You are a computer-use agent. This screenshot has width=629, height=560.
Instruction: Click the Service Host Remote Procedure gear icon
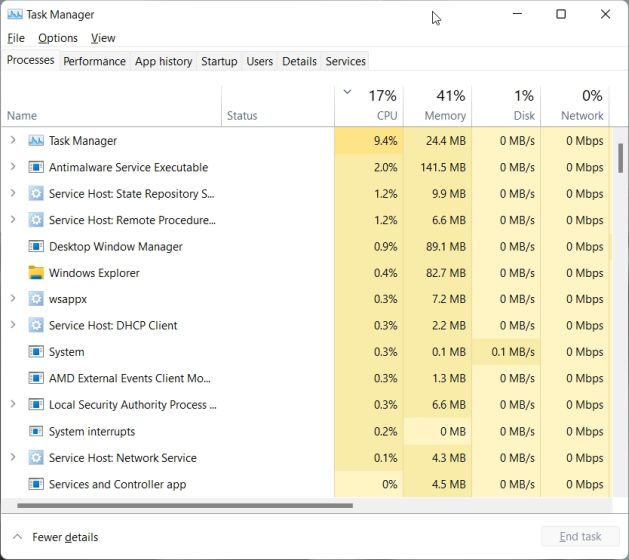coord(36,220)
